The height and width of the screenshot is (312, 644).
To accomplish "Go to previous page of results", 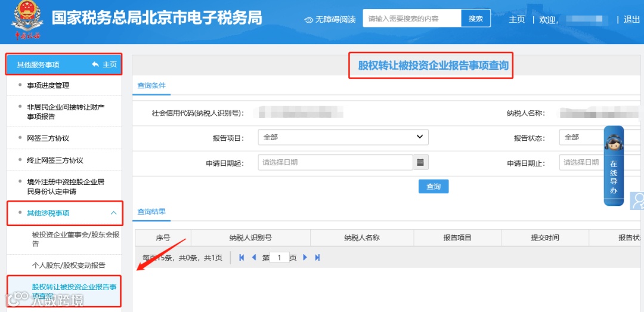I will click(x=253, y=257).
